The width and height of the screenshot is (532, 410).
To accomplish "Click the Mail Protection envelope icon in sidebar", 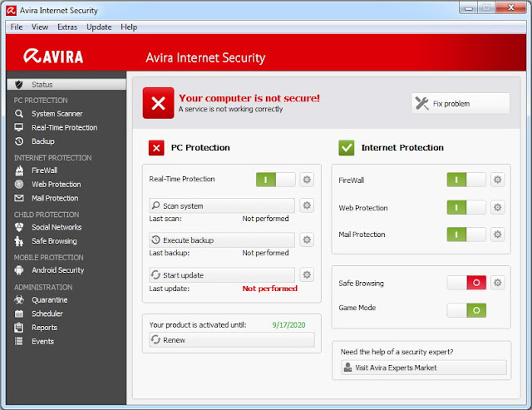I will pos(19,198).
